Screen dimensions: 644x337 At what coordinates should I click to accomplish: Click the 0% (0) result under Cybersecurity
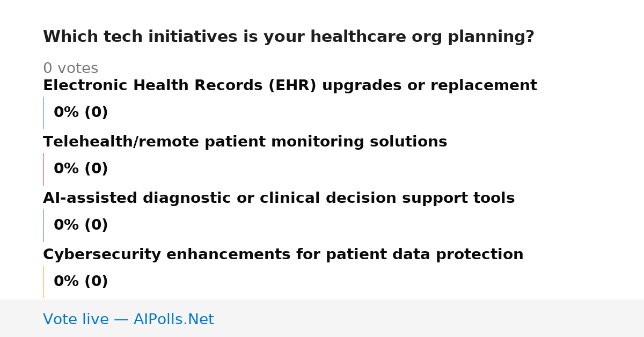[80, 282]
